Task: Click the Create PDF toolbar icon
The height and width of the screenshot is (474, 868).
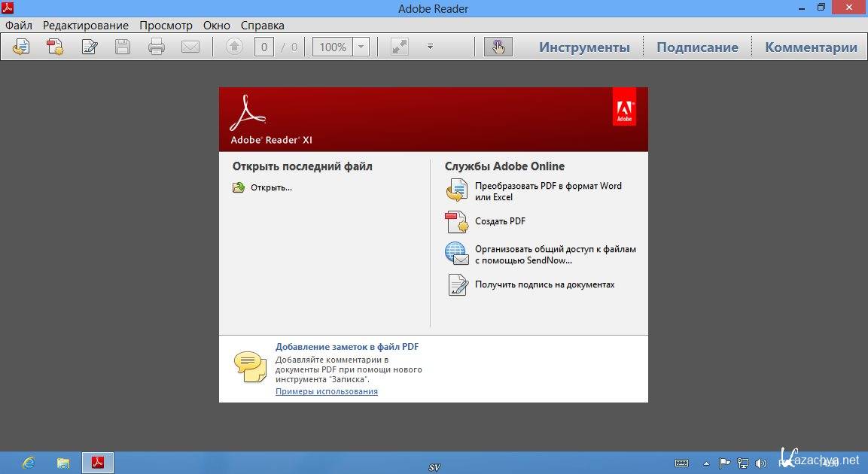Action: click(55, 47)
